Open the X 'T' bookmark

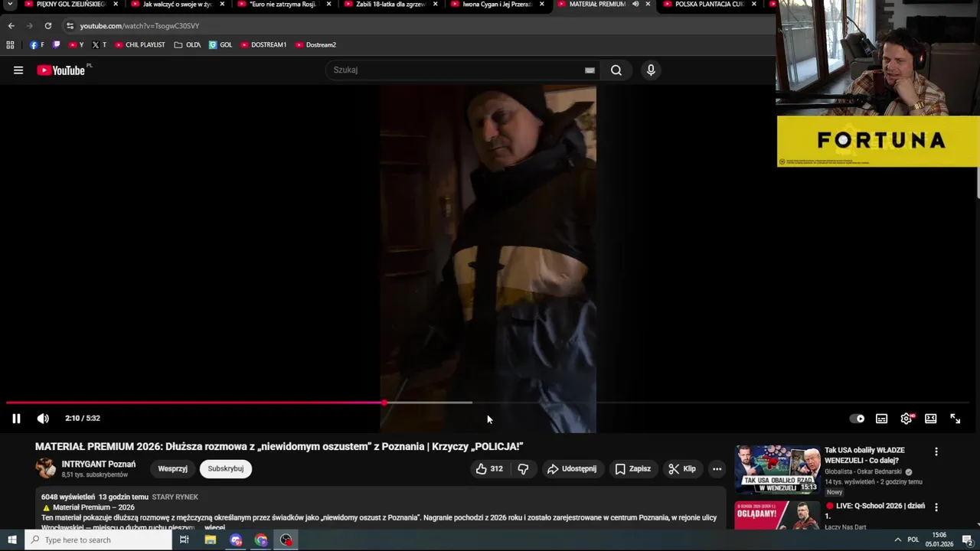(x=100, y=45)
